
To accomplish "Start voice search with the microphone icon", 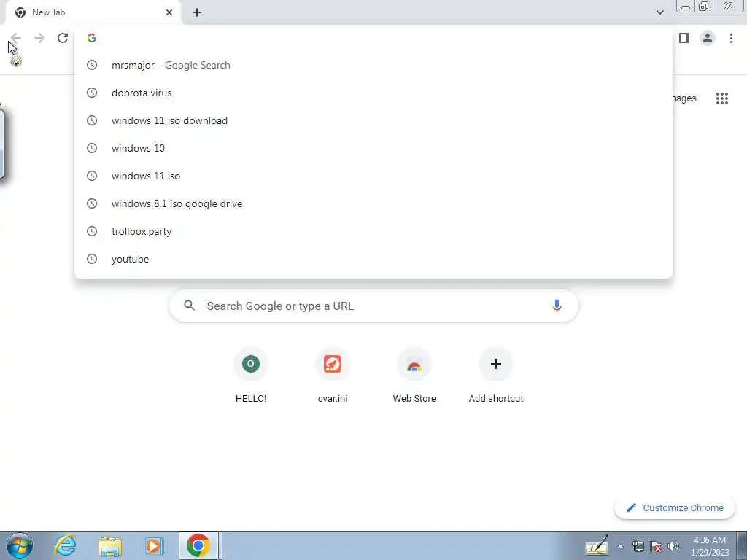I will point(557,306).
